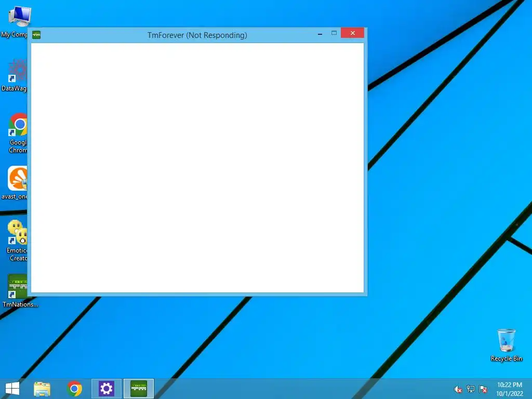Launch Chrome from the taskbar
The width and height of the screenshot is (532, 399).
click(x=75, y=389)
